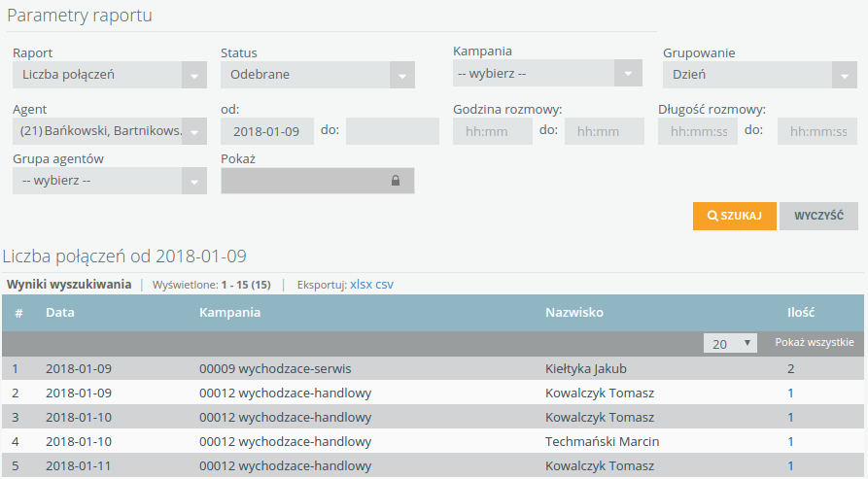Click the orange SZUKAJ button

tap(735, 216)
